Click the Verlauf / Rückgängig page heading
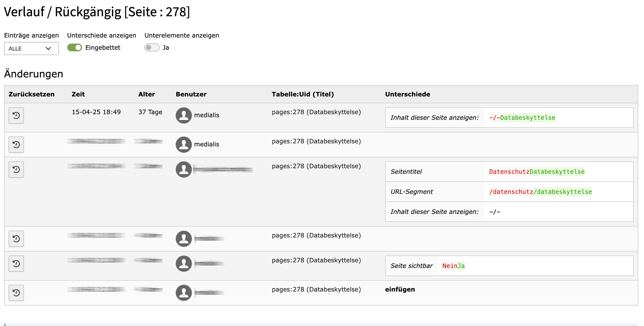 click(97, 12)
